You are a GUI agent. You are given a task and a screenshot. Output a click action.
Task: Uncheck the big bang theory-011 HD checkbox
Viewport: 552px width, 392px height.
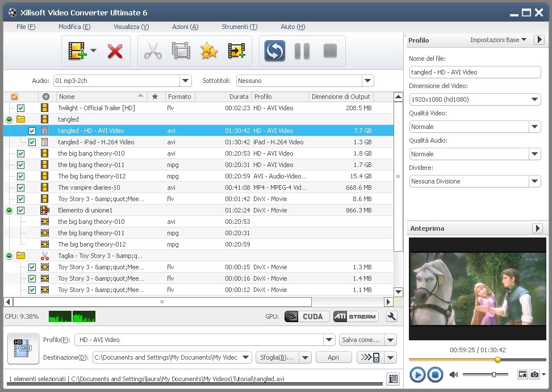click(x=21, y=165)
